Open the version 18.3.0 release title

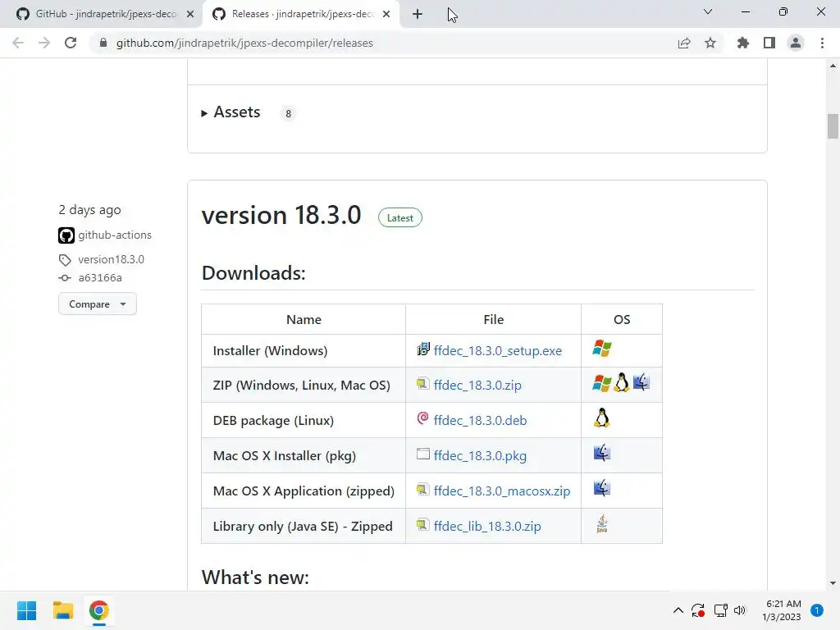click(x=281, y=216)
